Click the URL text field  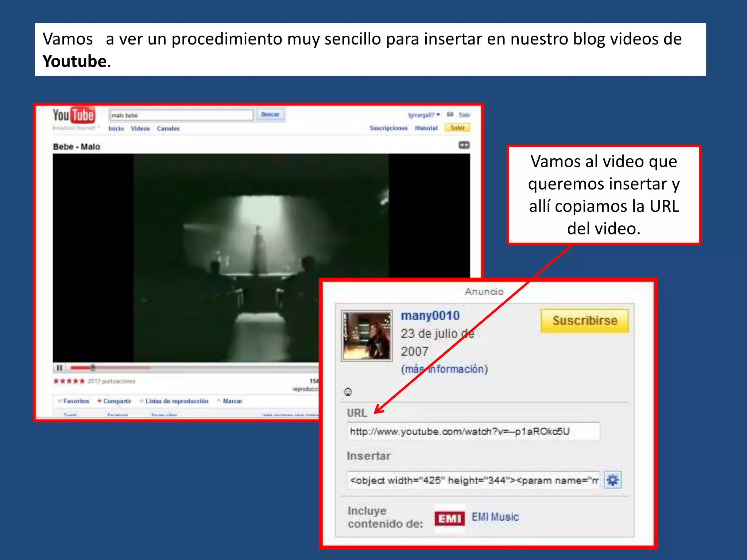coord(473,432)
